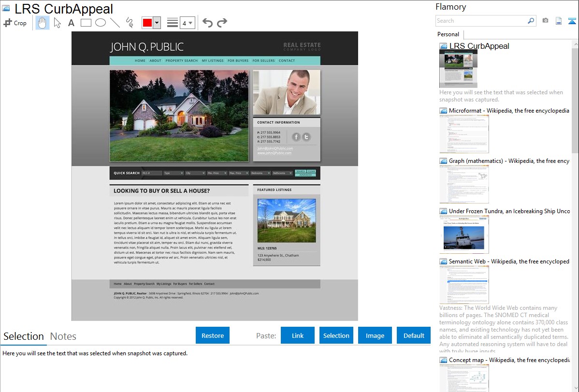
Task: Pick the text annotation tool
Action: (71, 23)
